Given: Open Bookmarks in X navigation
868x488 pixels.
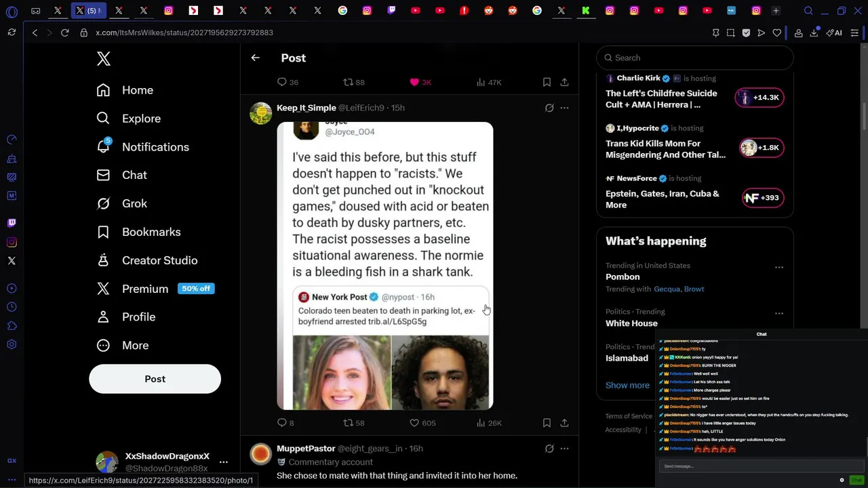Looking at the screenshot, I should [139, 232].
